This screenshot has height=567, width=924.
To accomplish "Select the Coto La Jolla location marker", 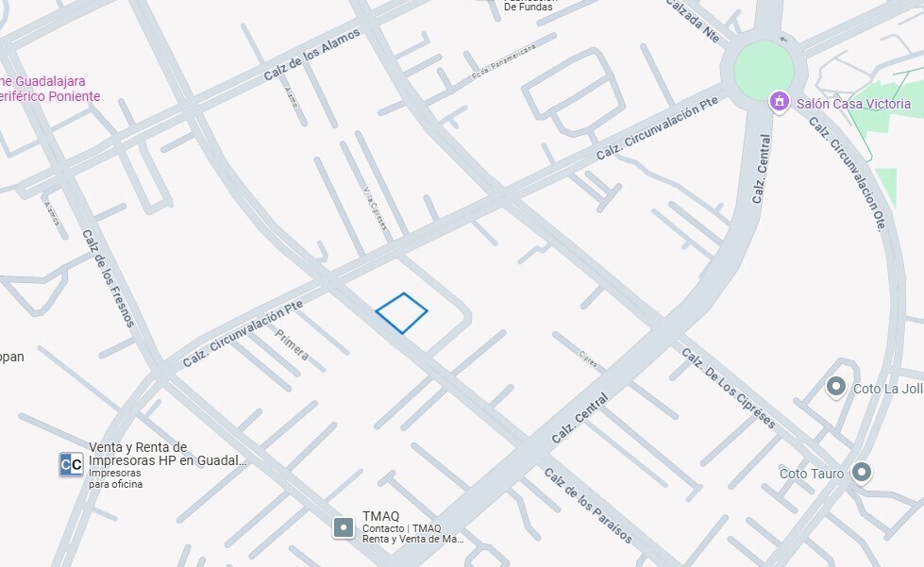I will tap(835, 387).
